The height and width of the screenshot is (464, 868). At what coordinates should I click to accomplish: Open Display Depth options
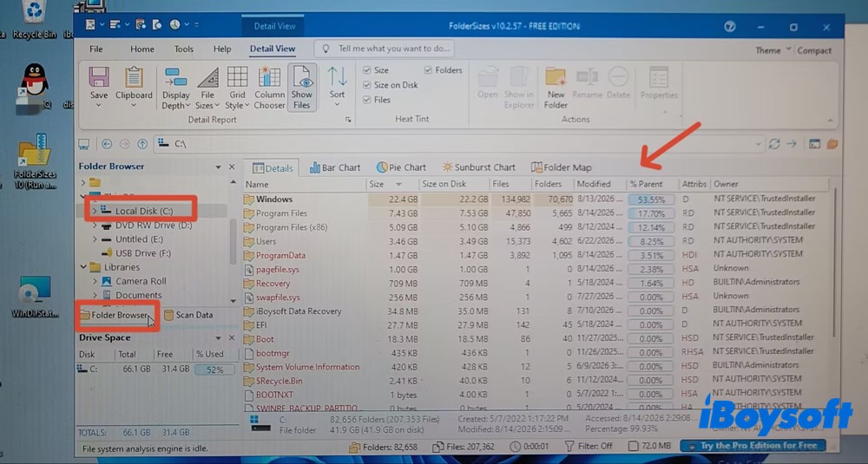coord(176,88)
